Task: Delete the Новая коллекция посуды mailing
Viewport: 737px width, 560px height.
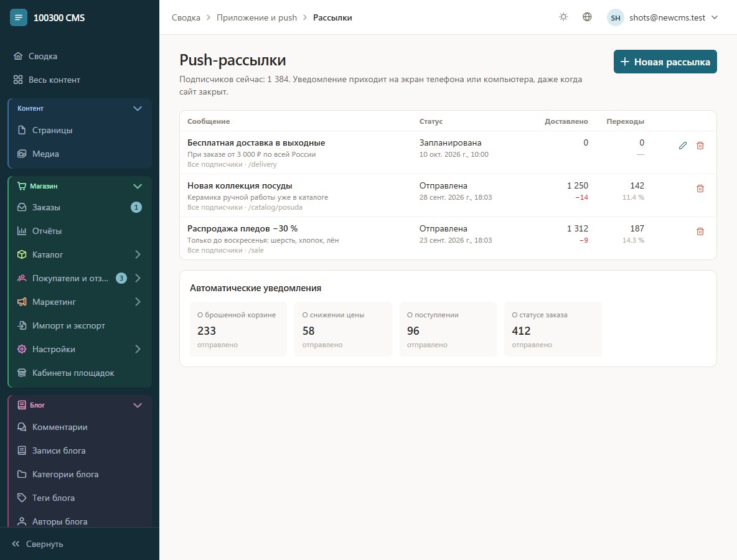Action: pyautogui.click(x=700, y=189)
